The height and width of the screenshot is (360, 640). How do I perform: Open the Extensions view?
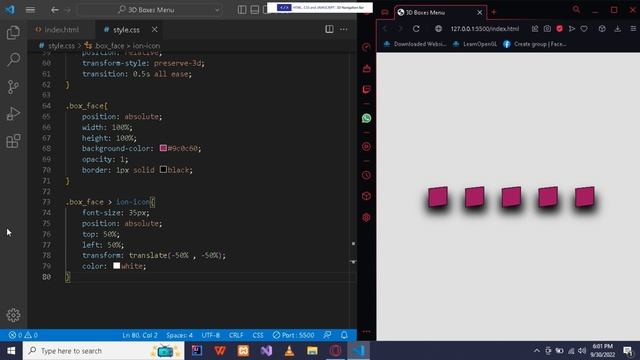point(13,141)
